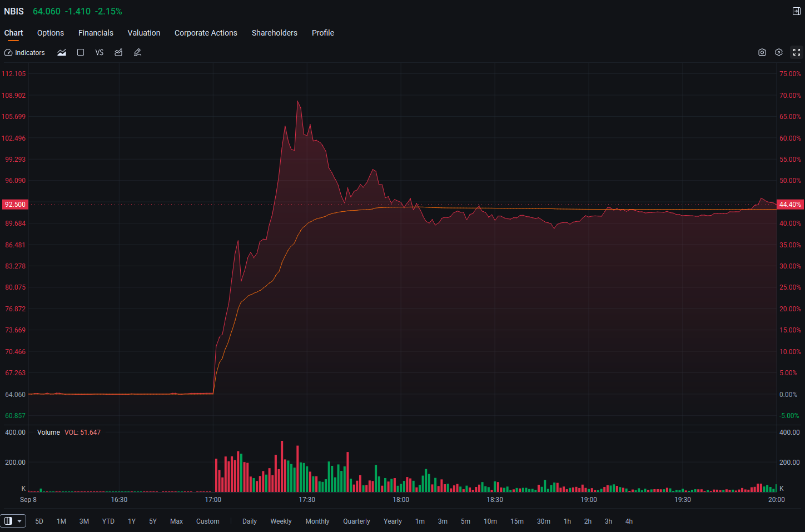Image resolution: width=805 pixels, height=532 pixels.
Task: Toggle fullscreen chart mode
Action: click(x=797, y=52)
